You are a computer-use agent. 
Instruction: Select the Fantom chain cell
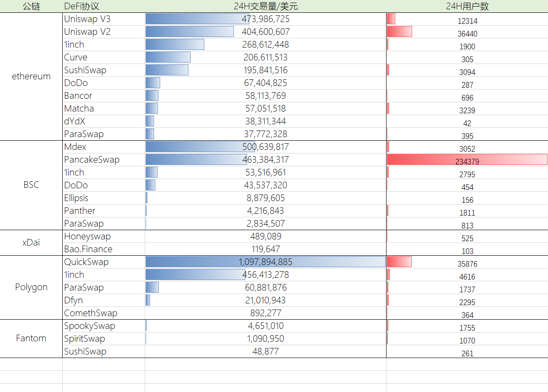tap(31, 339)
